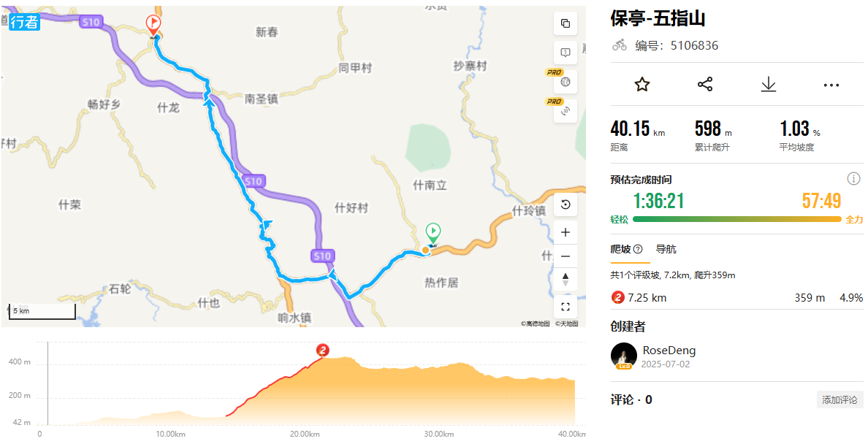The image size is (868, 444).
Task: Click the compass north orientation button
Action: click(566, 279)
